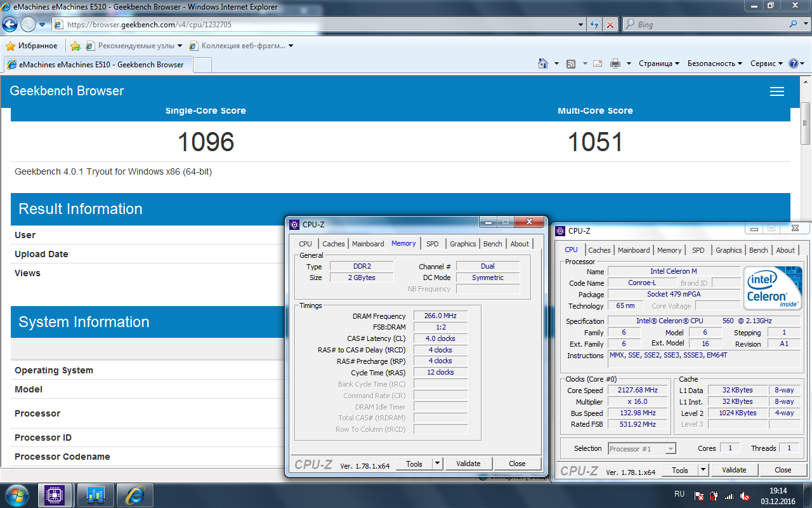
Task: Click the Intel Celeron inside logo
Action: tap(773, 288)
